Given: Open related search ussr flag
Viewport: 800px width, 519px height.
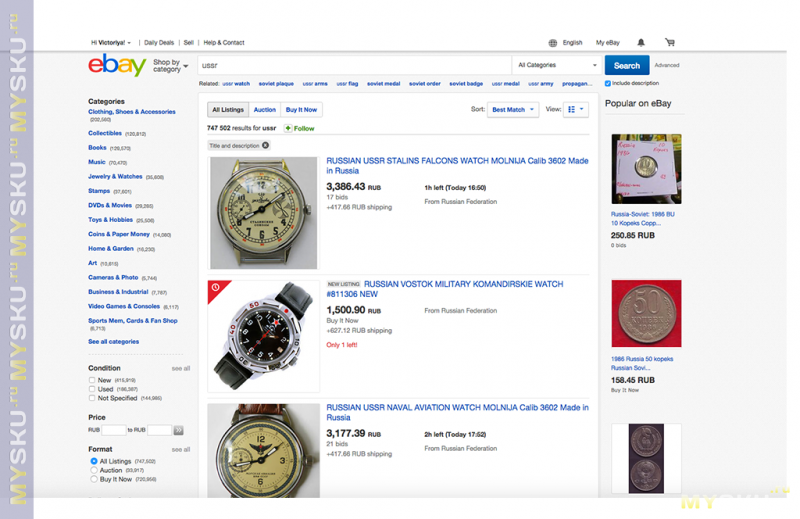Looking at the screenshot, I should click(347, 84).
